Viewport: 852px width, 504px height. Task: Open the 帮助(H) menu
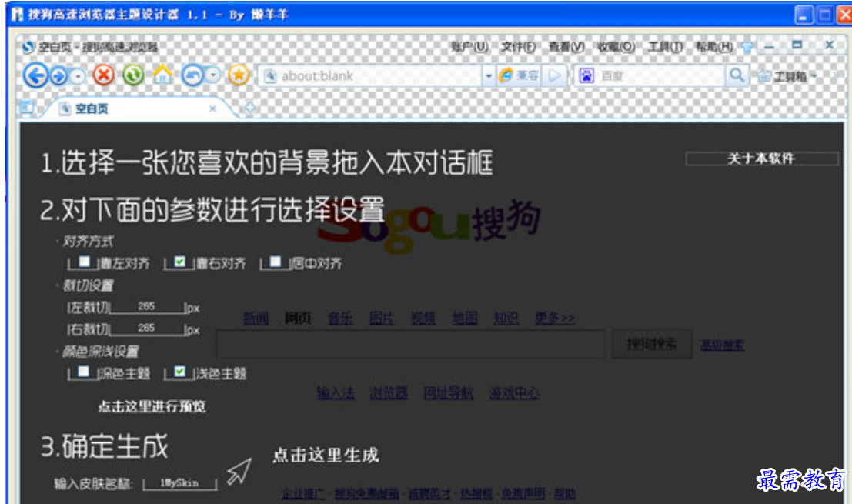click(714, 47)
